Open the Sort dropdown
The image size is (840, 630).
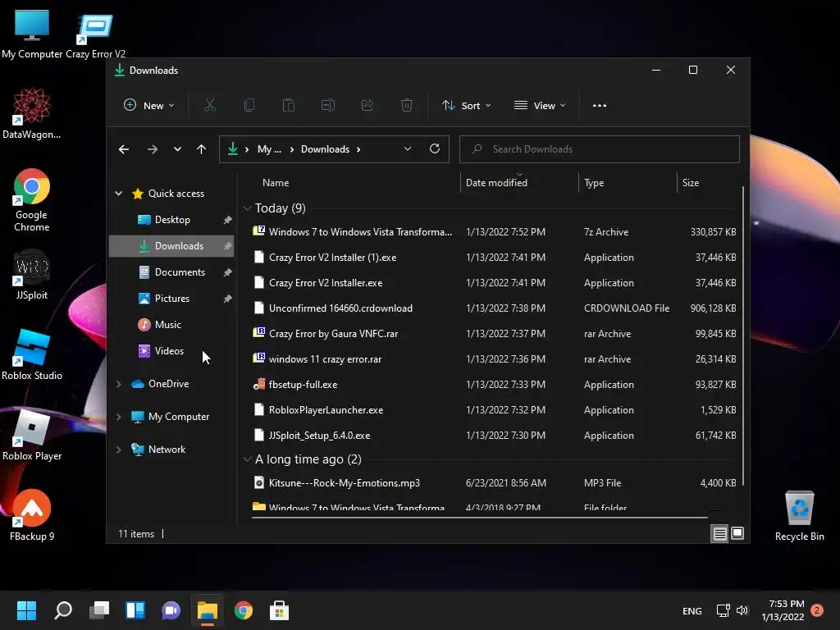466,106
